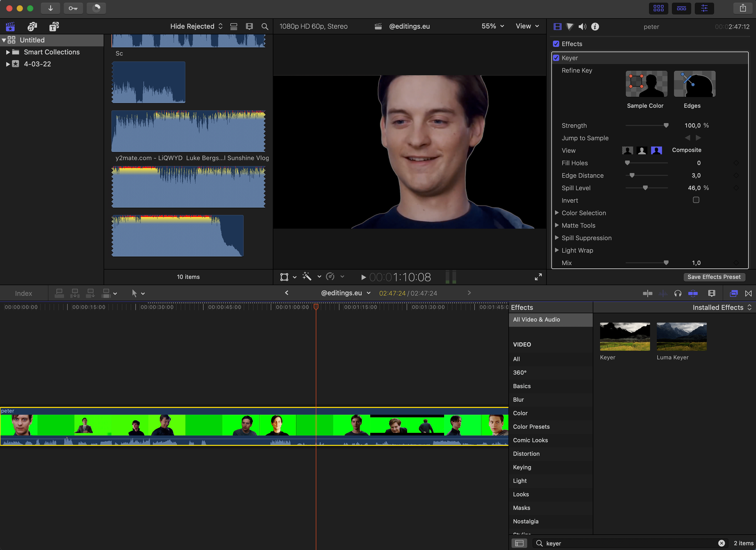Open the timeline Index button
This screenshot has height=550, width=756.
(x=24, y=294)
